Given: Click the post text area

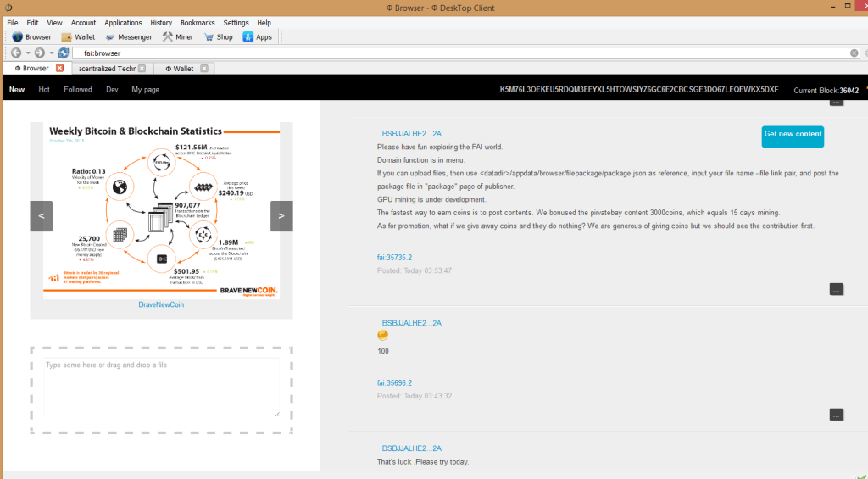Looking at the screenshot, I should click(x=162, y=387).
